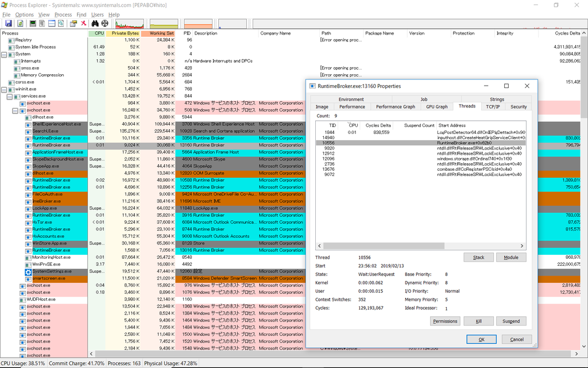This screenshot has width=588, height=368.
Task: Sort threads by the TID column header
Action: coord(327,125)
